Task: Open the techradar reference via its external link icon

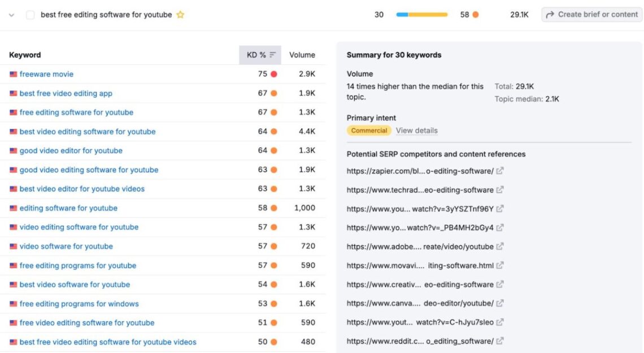Action: (499, 190)
